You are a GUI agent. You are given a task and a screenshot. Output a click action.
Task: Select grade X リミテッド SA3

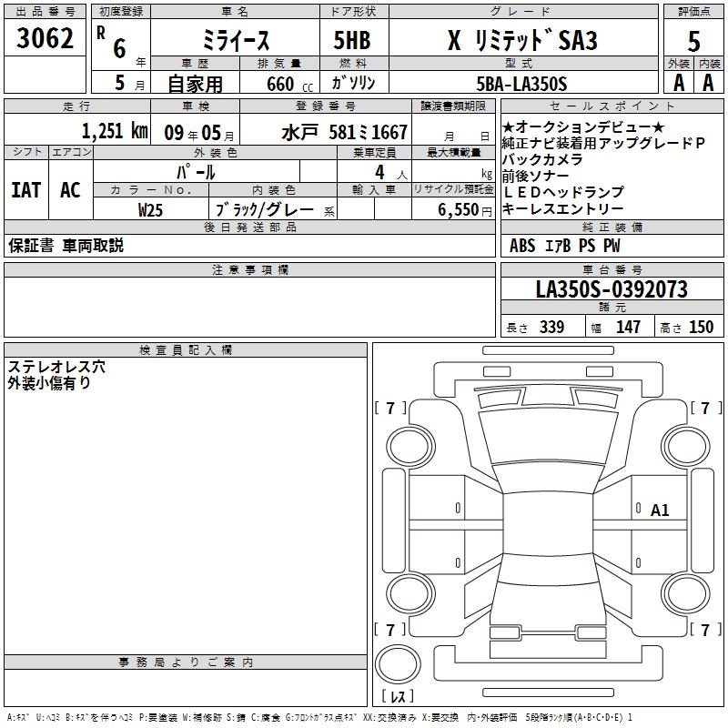[x=522, y=40]
